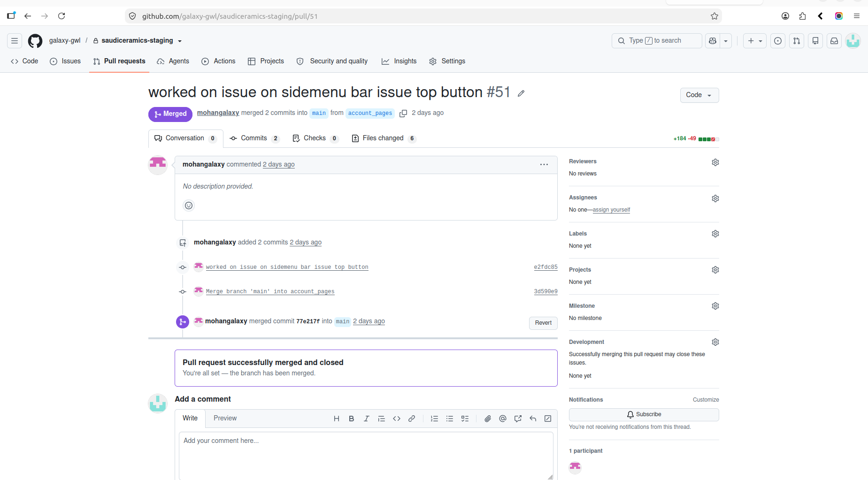Viewport: 868px width, 480px height.
Task: Apply bold formatting in comment toolbar
Action: pyautogui.click(x=352, y=419)
